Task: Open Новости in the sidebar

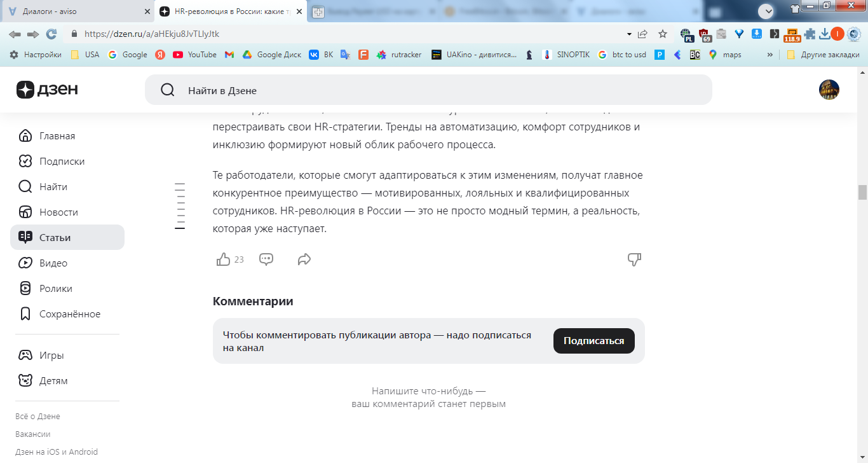Action: click(67, 212)
